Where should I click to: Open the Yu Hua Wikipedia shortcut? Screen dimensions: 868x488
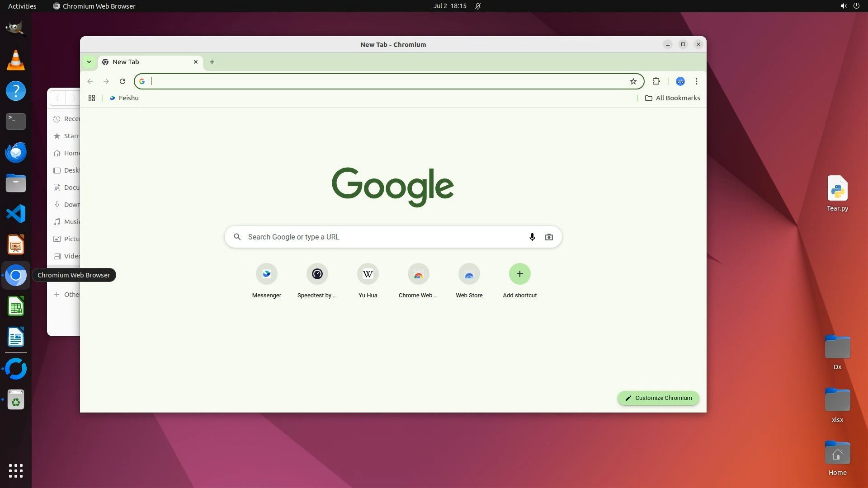(368, 274)
